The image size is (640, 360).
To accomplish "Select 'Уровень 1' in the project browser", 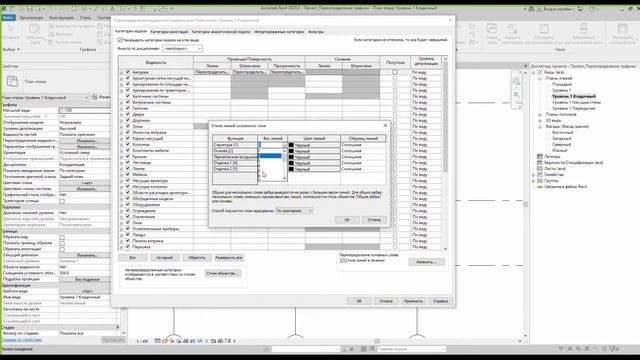I will (561, 90).
